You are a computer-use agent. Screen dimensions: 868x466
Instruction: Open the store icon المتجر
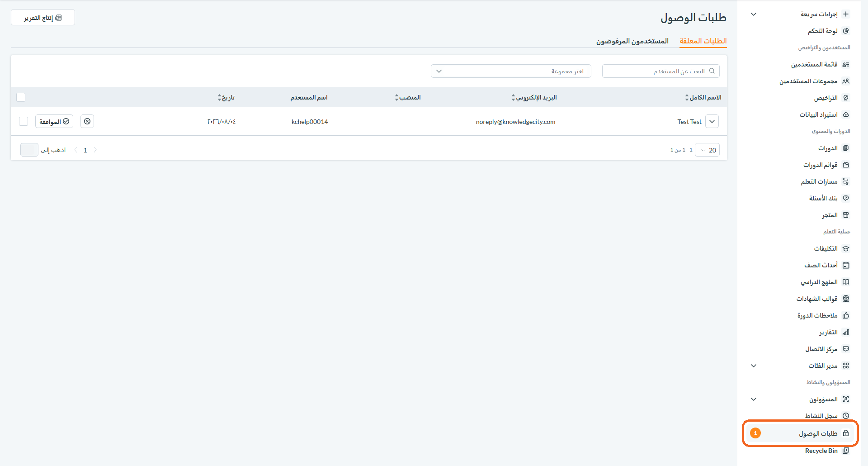click(846, 215)
